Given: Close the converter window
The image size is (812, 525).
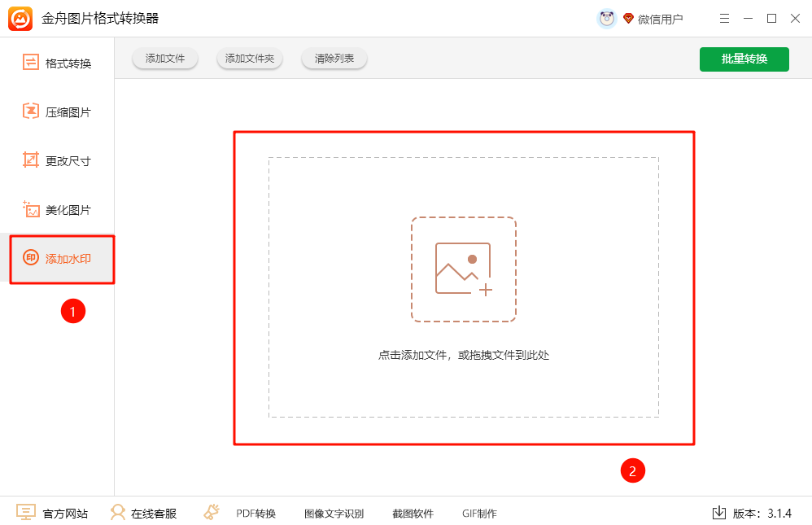Looking at the screenshot, I should click(796, 19).
